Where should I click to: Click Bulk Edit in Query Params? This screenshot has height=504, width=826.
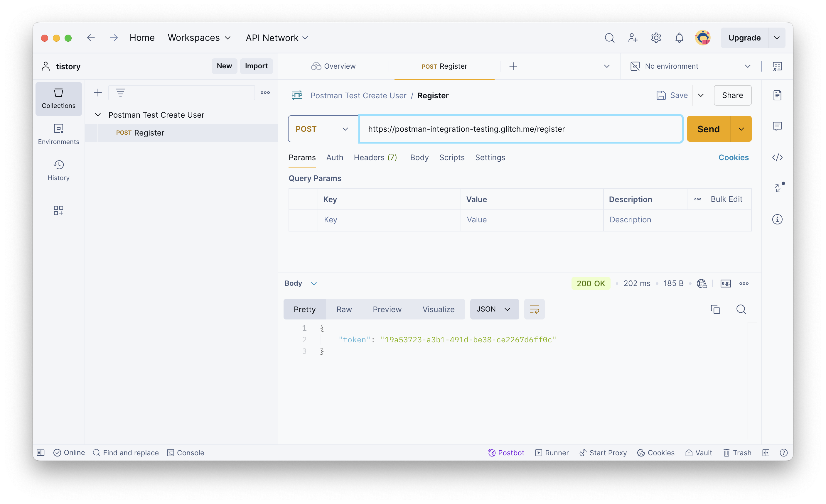point(726,199)
